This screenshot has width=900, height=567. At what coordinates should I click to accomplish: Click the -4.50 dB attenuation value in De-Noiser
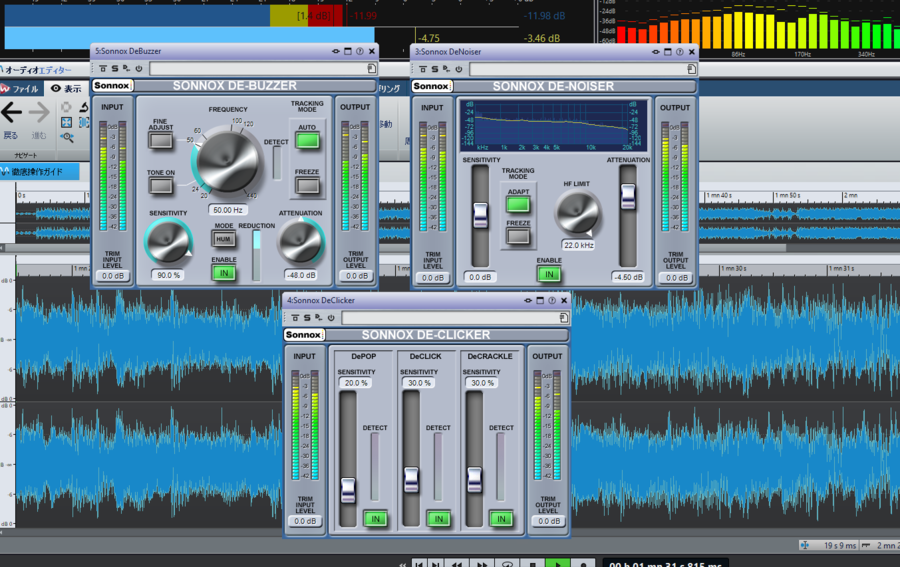point(628,277)
